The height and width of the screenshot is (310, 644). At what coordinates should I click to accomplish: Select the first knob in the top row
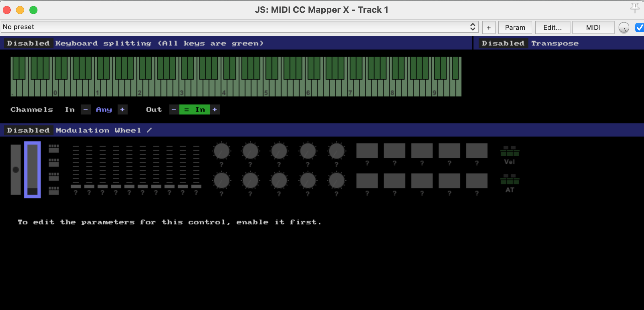point(221,151)
